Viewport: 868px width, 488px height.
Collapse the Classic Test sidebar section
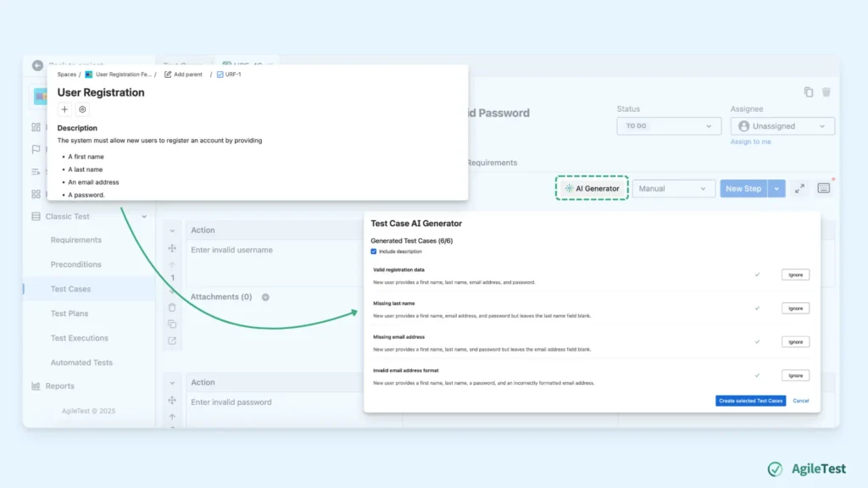pyautogui.click(x=144, y=216)
